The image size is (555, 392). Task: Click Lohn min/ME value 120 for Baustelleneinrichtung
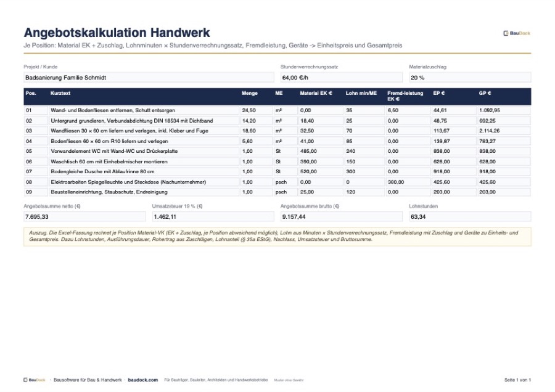364,192
